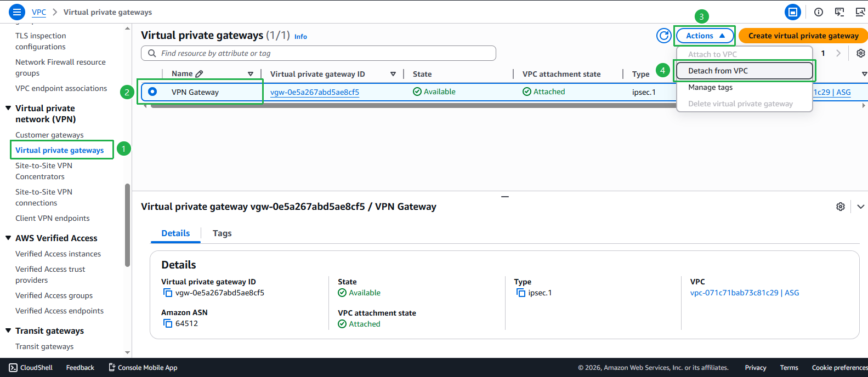Open Transit gateways item in sidebar
This screenshot has height=377, width=868.
(44, 346)
